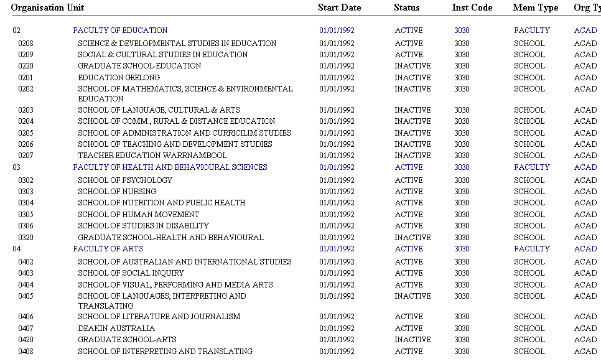Click the blue organisation code 03

pyautogui.click(x=17, y=167)
